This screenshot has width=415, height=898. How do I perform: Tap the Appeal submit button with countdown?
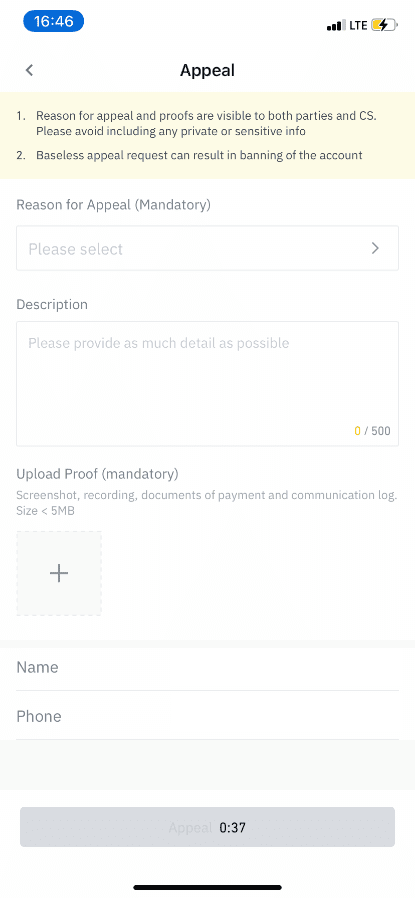[207, 827]
